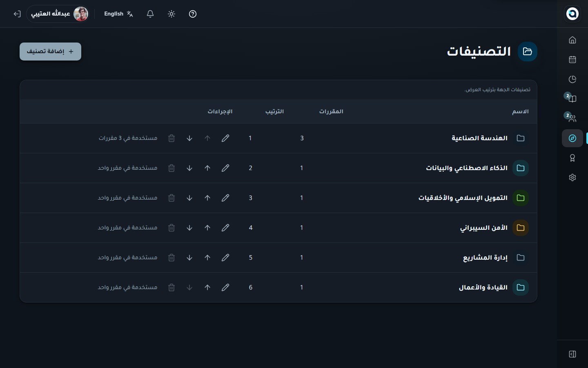Delete the القيادة والأعمال category
Viewport: 588px width, 368px height.
(171, 287)
